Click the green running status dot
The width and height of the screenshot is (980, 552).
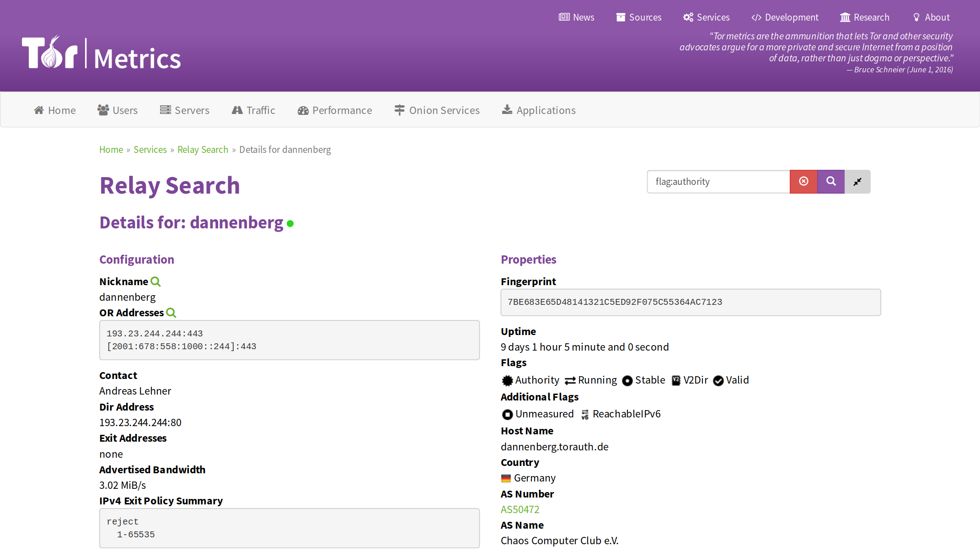pos(290,224)
